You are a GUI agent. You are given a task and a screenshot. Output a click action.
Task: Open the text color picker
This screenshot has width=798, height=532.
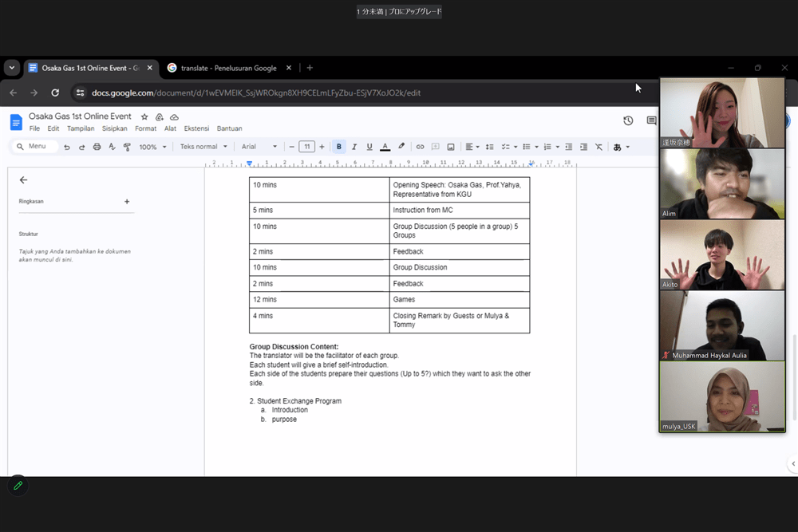point(385,147)
